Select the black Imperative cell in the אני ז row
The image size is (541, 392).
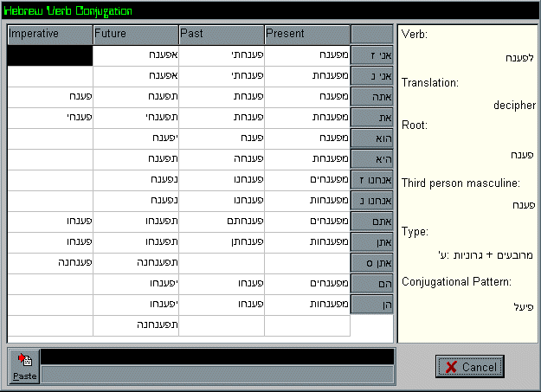pyautogui.click(x=50, y=55)
